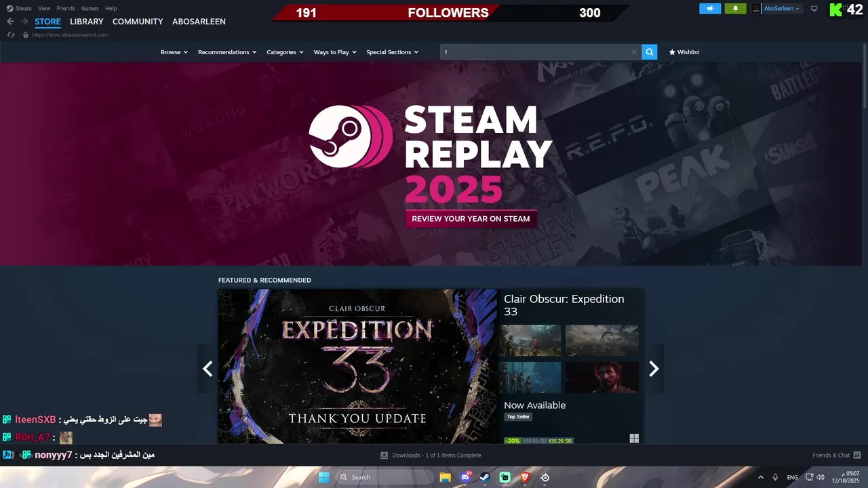
Task: Click the microphone icon in system tray
Action: tap(775, 477)
